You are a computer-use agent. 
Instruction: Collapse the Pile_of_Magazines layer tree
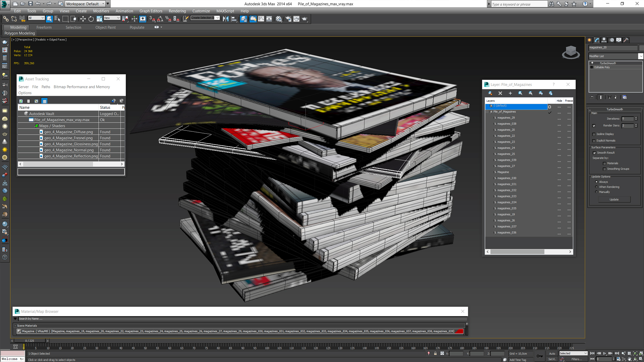[487, 112]
